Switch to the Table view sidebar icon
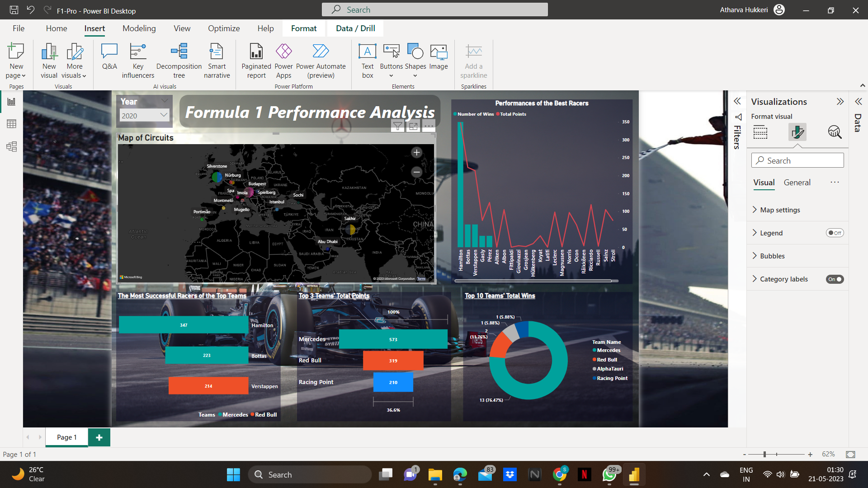 [x=11, y=124]
